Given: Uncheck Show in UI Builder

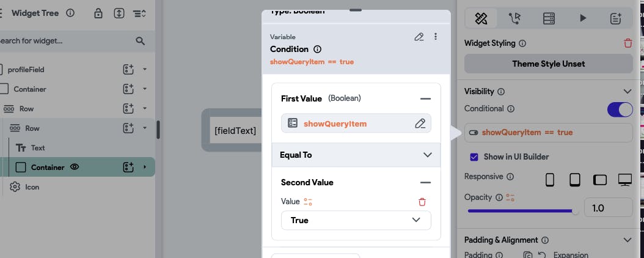Looking at the screenshot, I should (474, 157).
